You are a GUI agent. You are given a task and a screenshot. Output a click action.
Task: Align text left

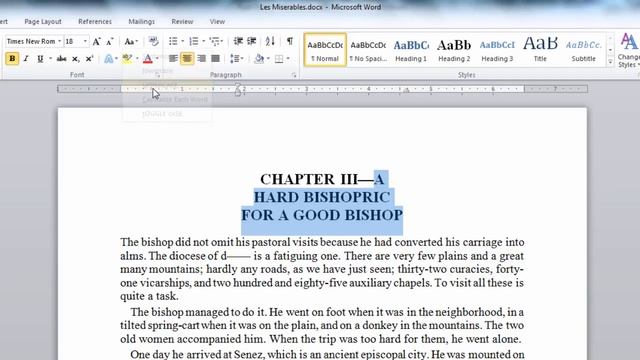173,59
